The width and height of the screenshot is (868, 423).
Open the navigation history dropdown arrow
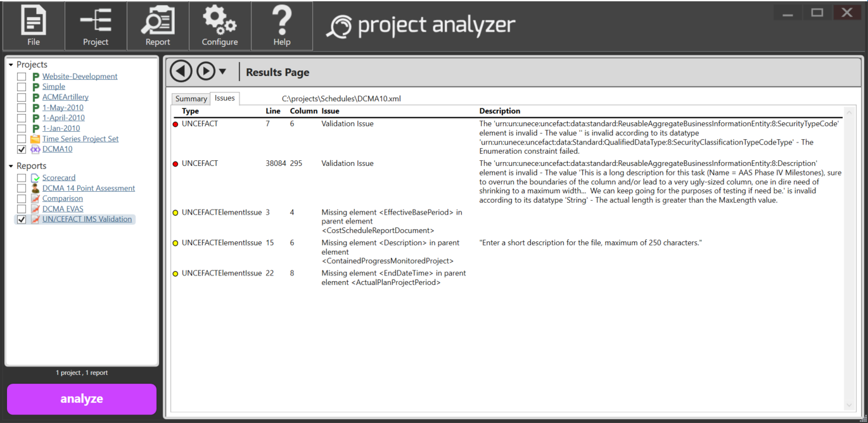point(222,72)
